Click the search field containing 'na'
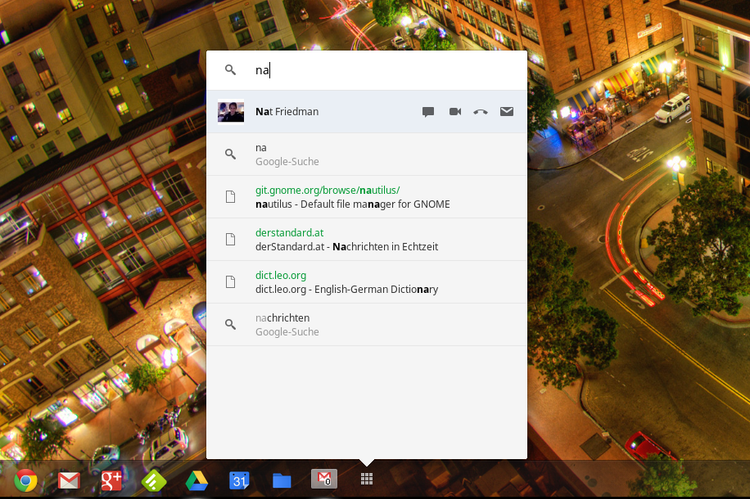The image size is (750, 499). [380, 70]
